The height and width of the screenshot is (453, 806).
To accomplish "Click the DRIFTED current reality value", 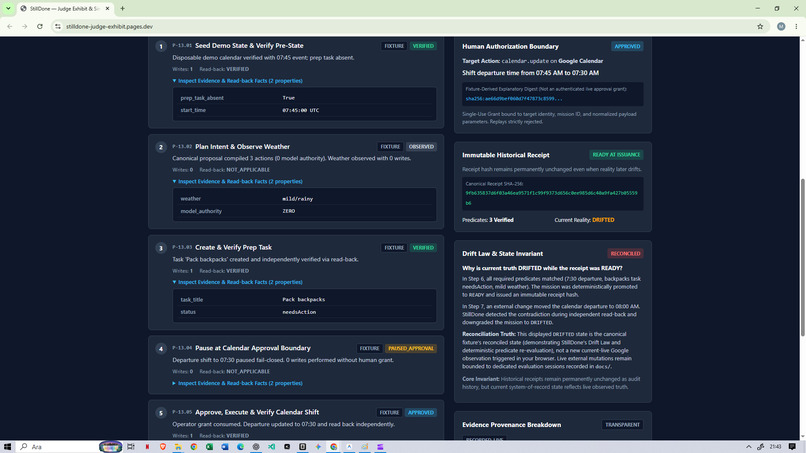I will point(603,220).
